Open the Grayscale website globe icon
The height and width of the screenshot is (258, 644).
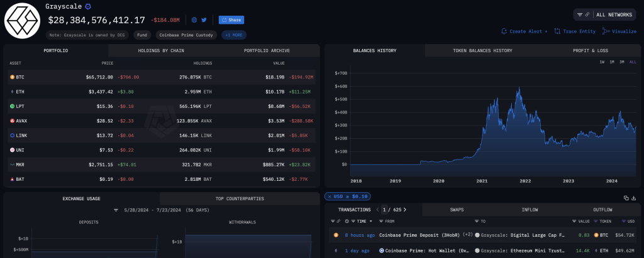(194, 19)
